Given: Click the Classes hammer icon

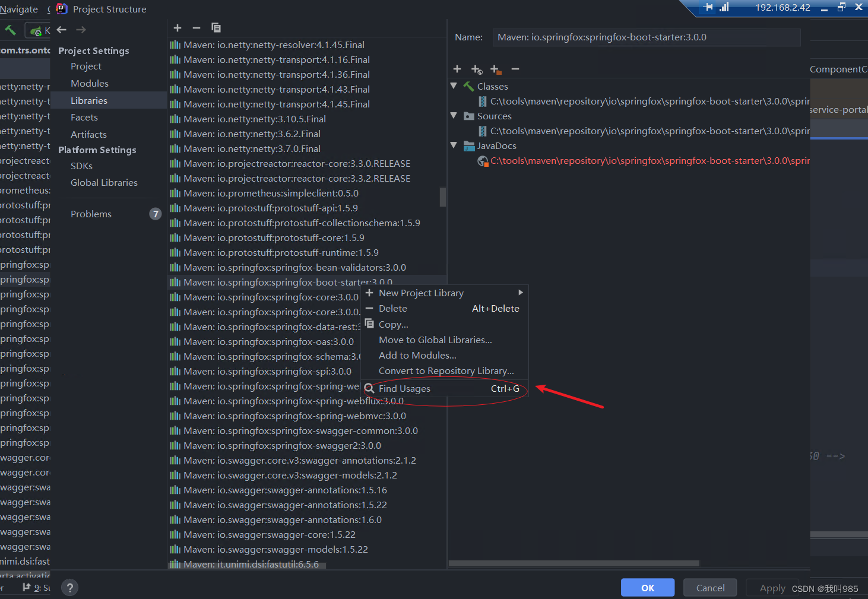Looking at the screenshot, I should click(469, 87).
